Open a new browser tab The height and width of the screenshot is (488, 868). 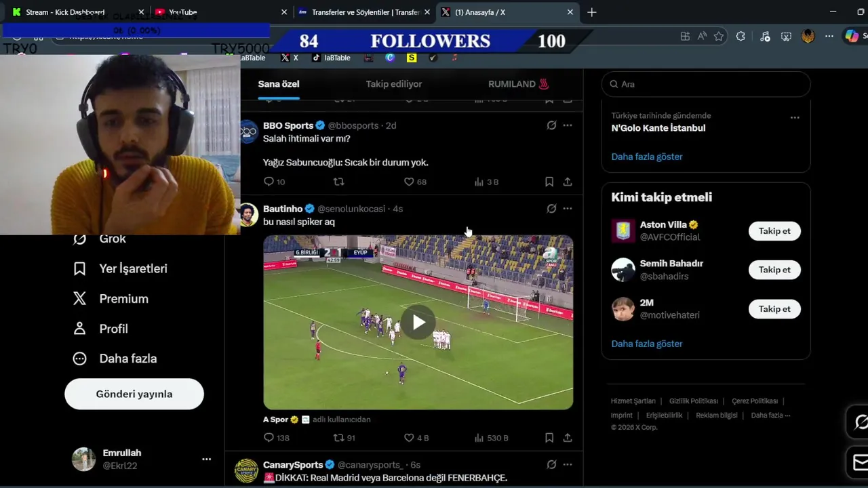coord(592,12)
